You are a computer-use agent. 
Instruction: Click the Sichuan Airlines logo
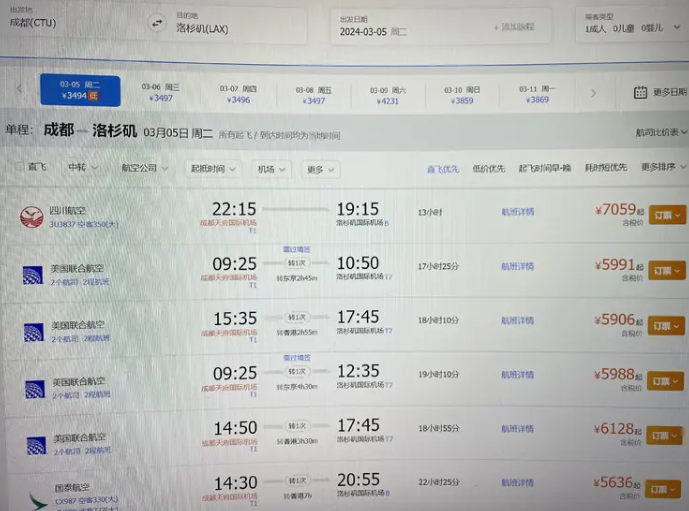[x=32, y=217]
